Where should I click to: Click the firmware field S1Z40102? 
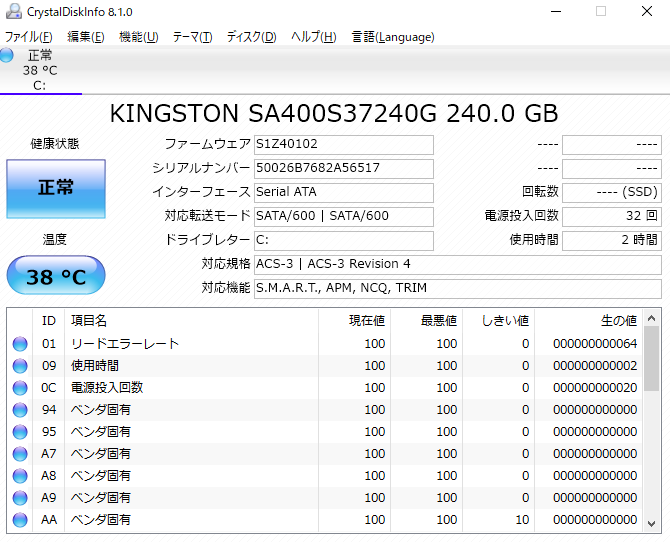click(344, 144)
